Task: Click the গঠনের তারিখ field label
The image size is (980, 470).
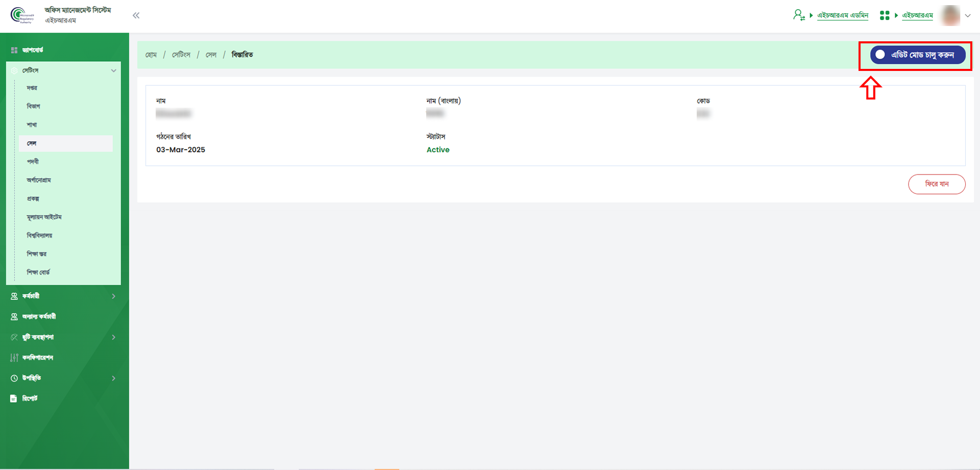Action: pyautogui.click(x=174, y=137)
